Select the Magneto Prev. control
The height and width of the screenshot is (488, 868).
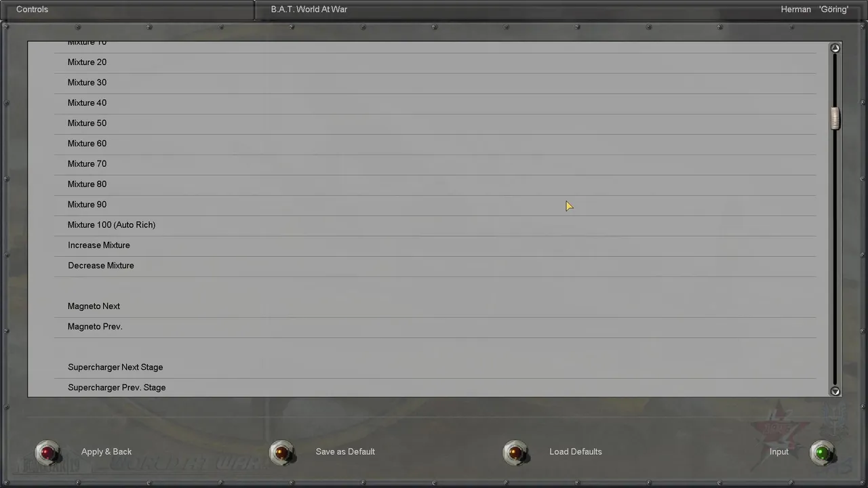(435, 327)
